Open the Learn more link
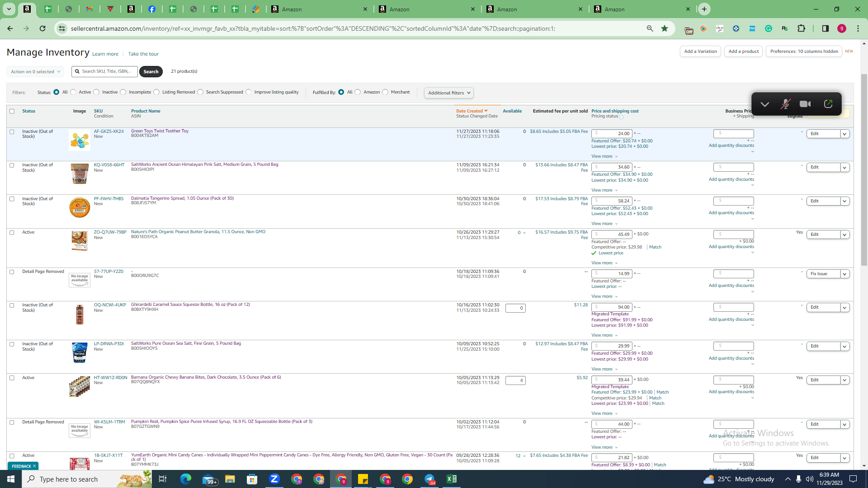This screenshot has width=868, height=488. pos(105,54)
